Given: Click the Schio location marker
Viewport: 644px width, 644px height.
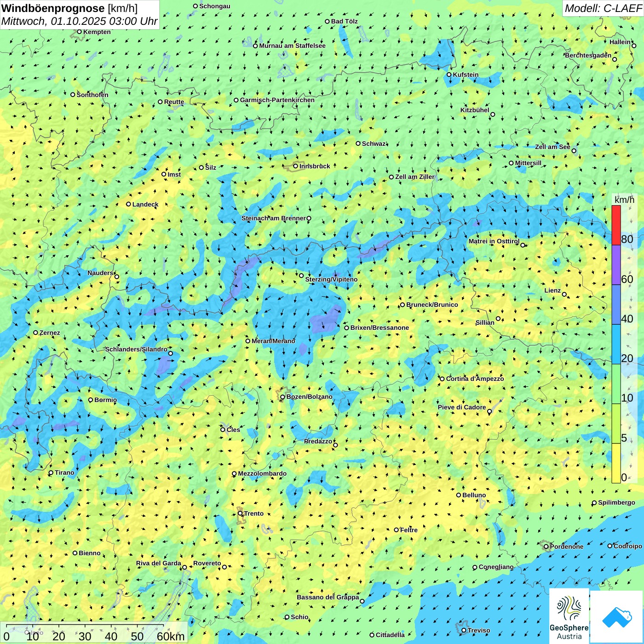Looking at the screenshot, I should coord(287,617).
